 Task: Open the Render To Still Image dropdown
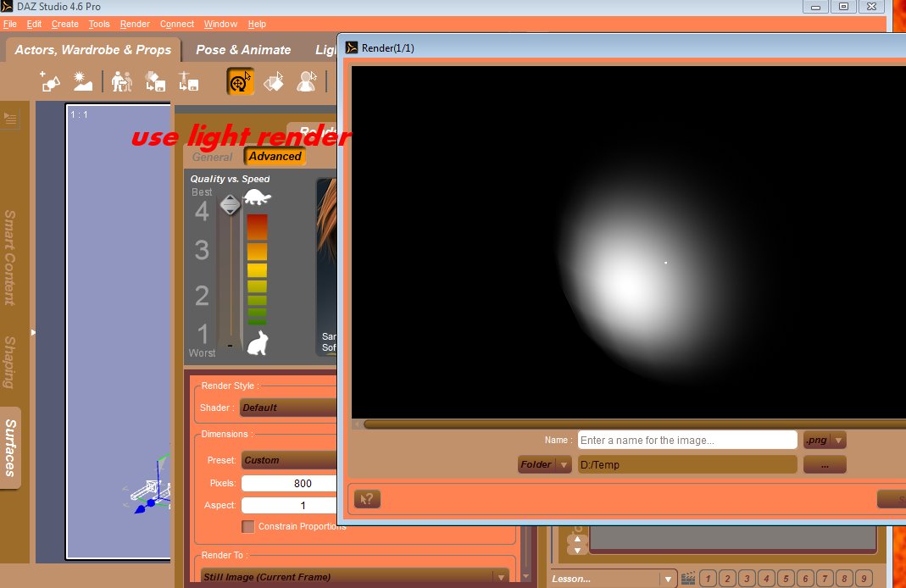point(355,577)
